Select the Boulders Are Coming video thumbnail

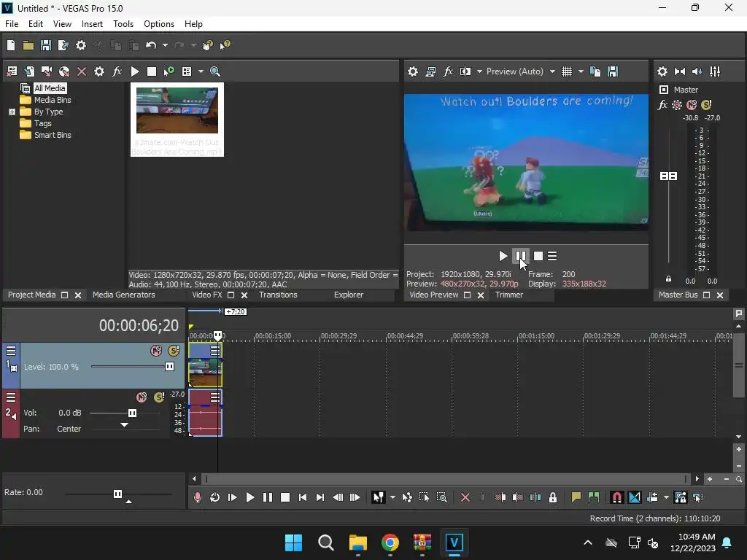(177, 119)
